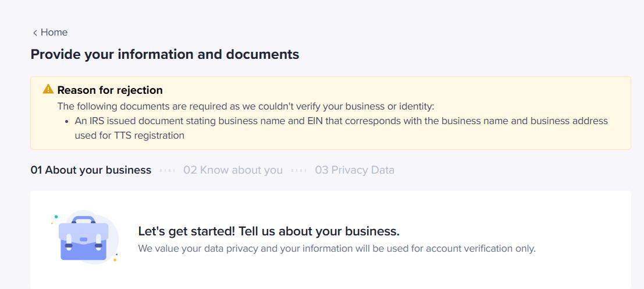Click the data privacy notice text
This screenshot has height=289, width=644.
click(337, 249)
